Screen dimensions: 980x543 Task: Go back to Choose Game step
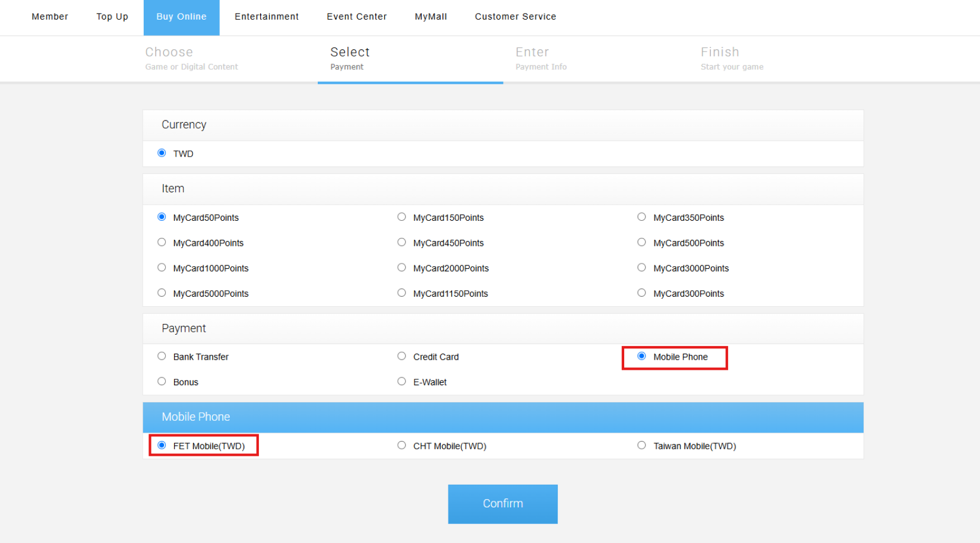(191, 59)
